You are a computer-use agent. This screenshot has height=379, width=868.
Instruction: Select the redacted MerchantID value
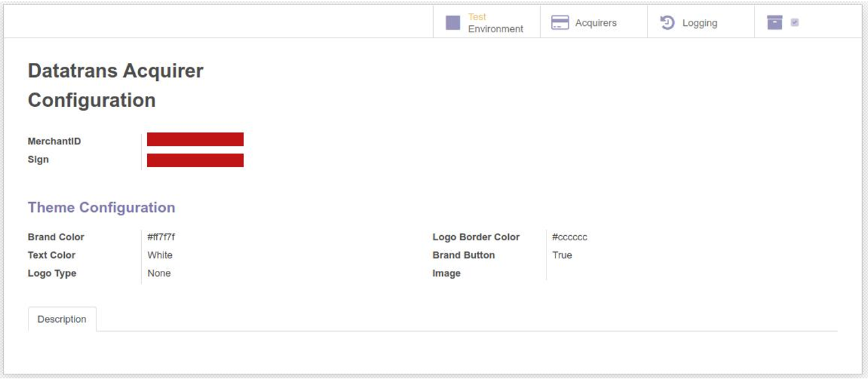pyautogui.click(x=195, y=139)
